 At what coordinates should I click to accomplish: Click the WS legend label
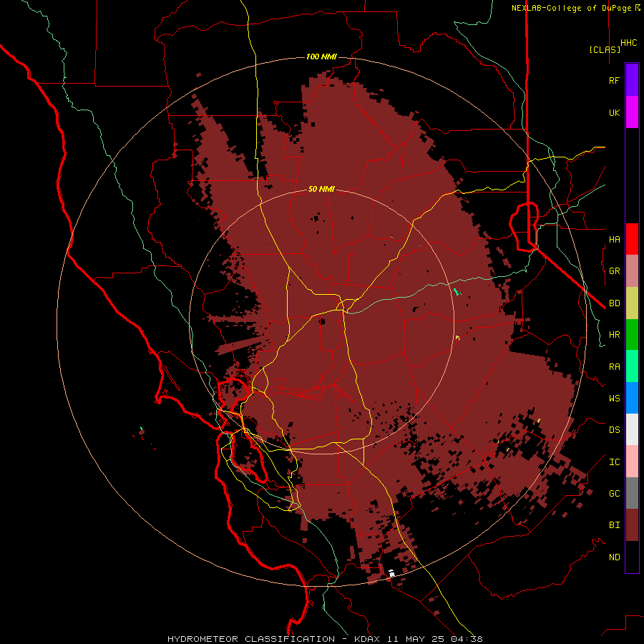click(615, 399)
